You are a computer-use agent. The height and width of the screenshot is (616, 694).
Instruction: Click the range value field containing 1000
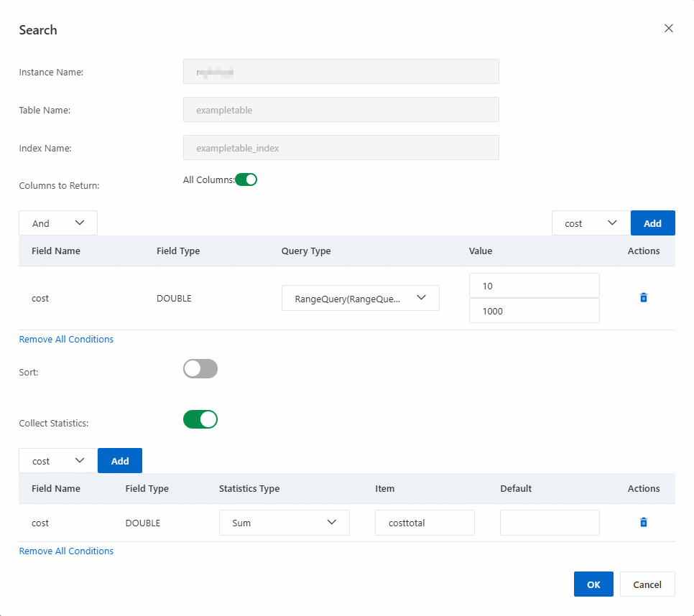click(x=534, y=312)
